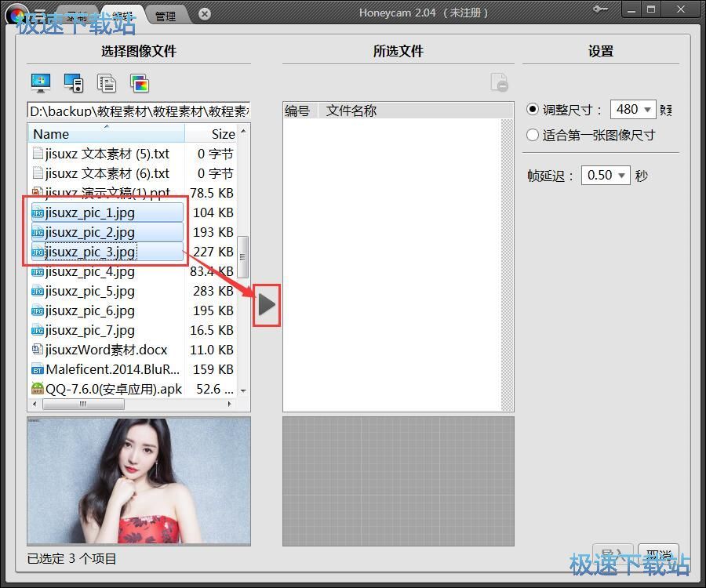Viewport: 706px width, 588px height.
Task: Click the scroll down arrow of file list
Action: pos(243,391)
